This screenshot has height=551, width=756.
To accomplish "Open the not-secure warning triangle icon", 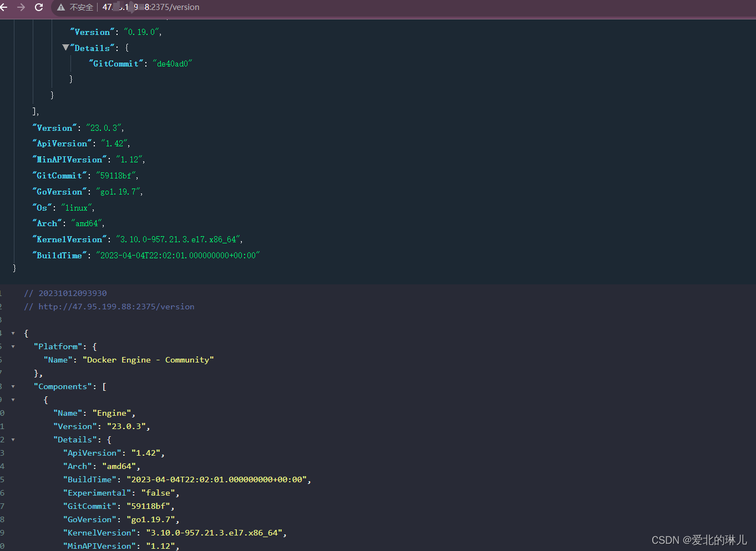I will point(61,7).
